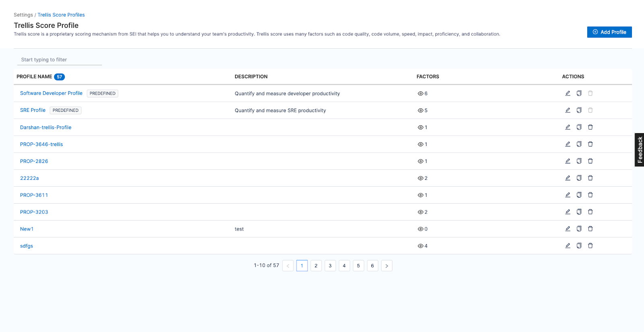Viewport: 644px width, 332px height.
Task: Open the 22222a profile link
Action: [x=29, y=178]
